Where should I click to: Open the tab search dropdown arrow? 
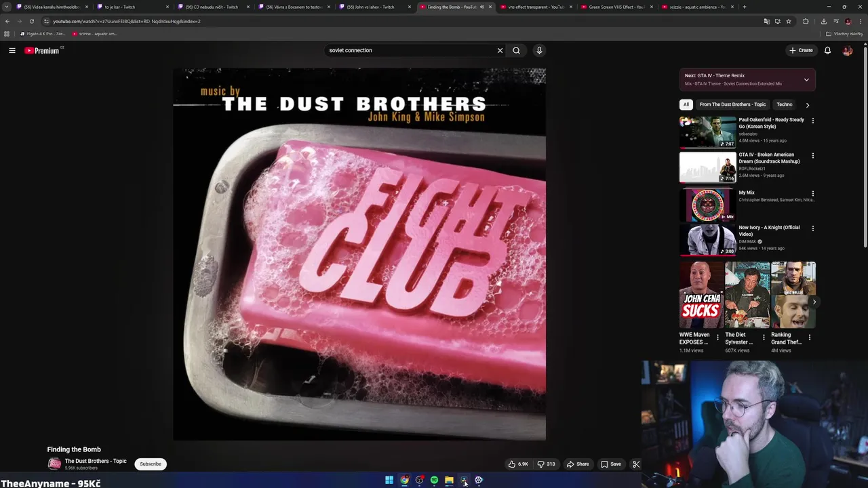[7, 7]
